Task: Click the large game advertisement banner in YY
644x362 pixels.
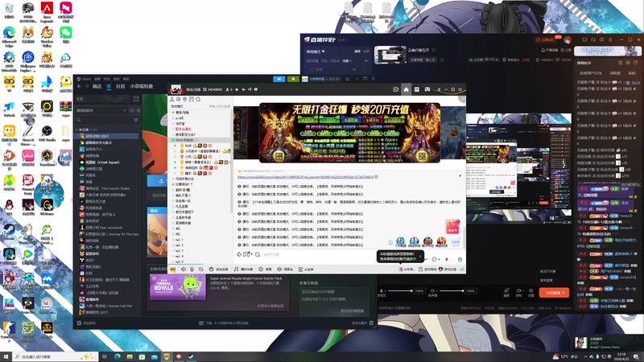Action: pyautogui.click(x=349, y=133)
